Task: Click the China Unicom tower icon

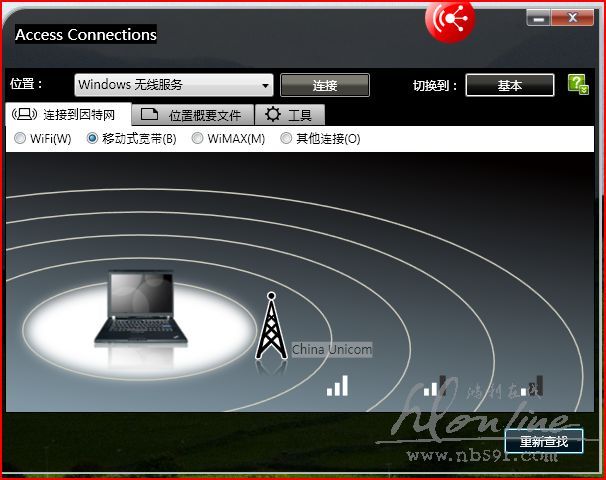Action: 268,327
